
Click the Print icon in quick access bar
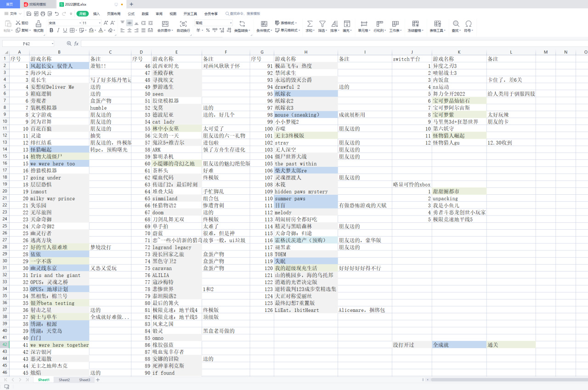43,14
